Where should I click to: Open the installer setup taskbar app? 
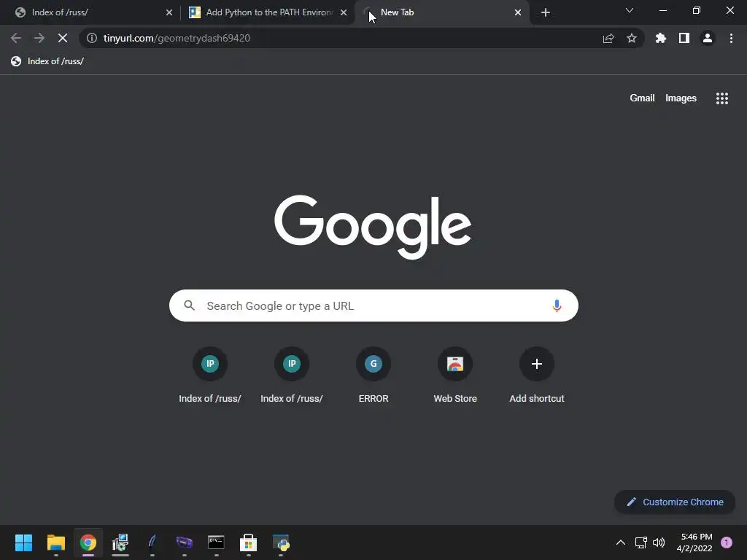pyautogui.click(x=120, y=542)
